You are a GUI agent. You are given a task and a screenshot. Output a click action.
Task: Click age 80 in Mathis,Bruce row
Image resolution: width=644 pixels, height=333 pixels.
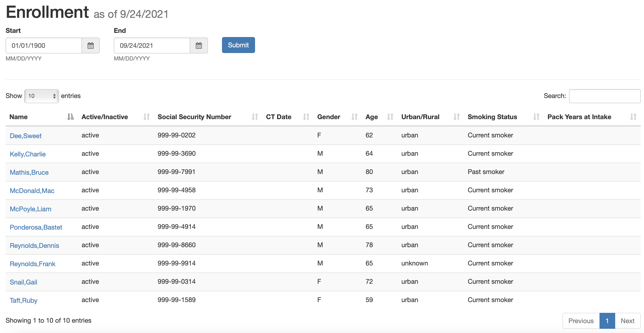pyautogui.click(x=369, y=172)
